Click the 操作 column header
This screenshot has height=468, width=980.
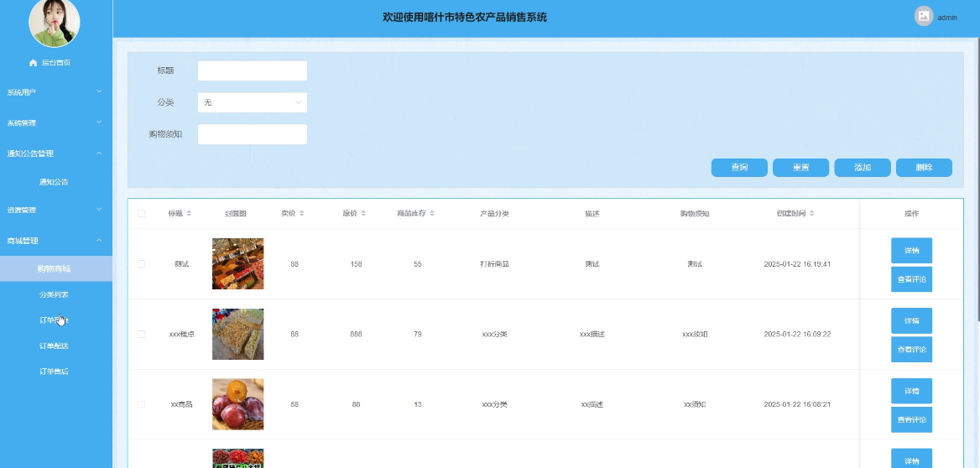coord(912,214)
